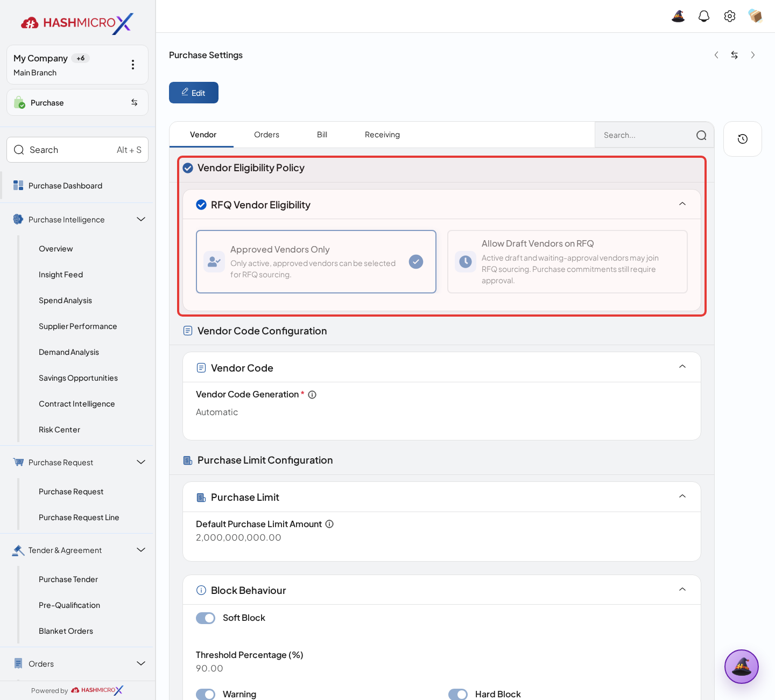Viewport: 775px width, 700px height.
Task: Toggle the Warning switch
Action: click(x=206, y=695)
